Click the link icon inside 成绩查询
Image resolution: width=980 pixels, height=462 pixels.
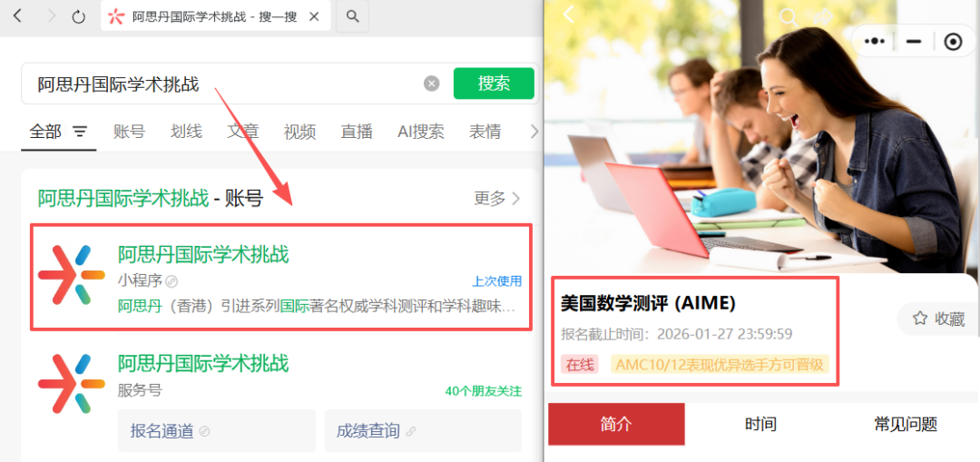point(411,431)
